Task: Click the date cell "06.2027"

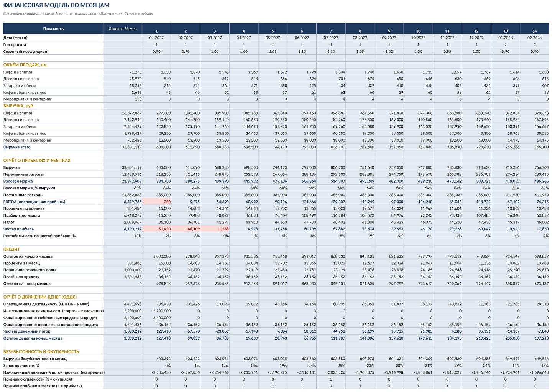Action: click(302, 38)
